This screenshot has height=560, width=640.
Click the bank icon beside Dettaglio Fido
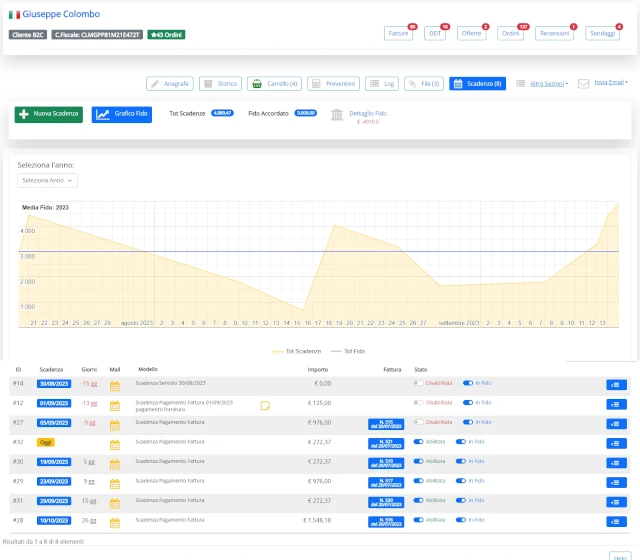point(337,115)
